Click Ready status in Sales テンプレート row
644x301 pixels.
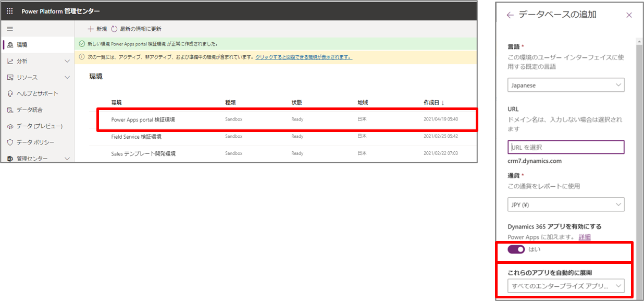[x=297, y=153]
